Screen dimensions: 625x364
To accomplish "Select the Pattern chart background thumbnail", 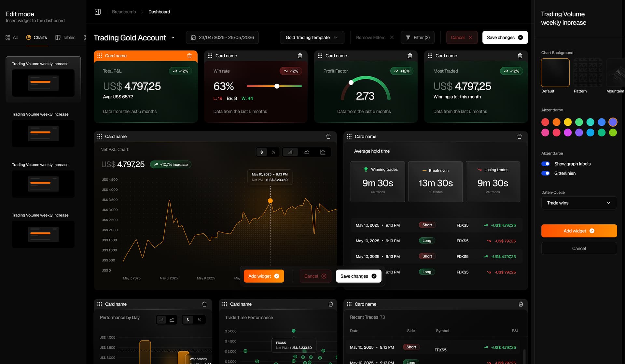I will pos(588,73).
